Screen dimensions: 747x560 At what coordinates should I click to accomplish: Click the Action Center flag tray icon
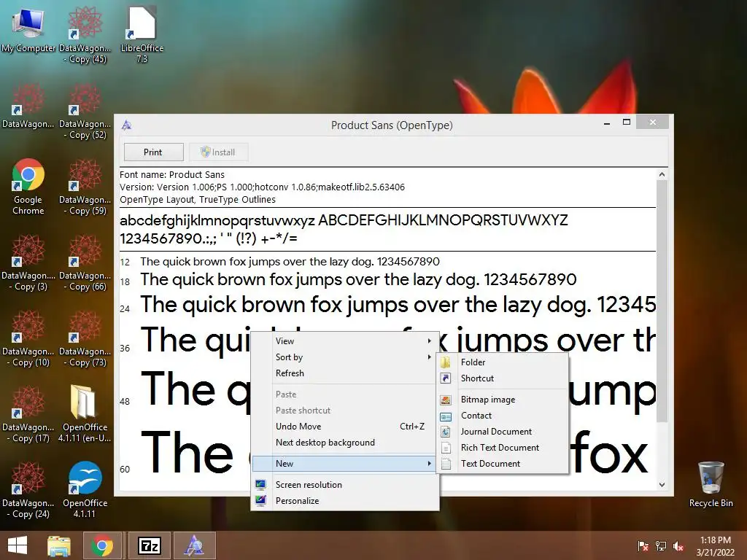coord(643,545)
